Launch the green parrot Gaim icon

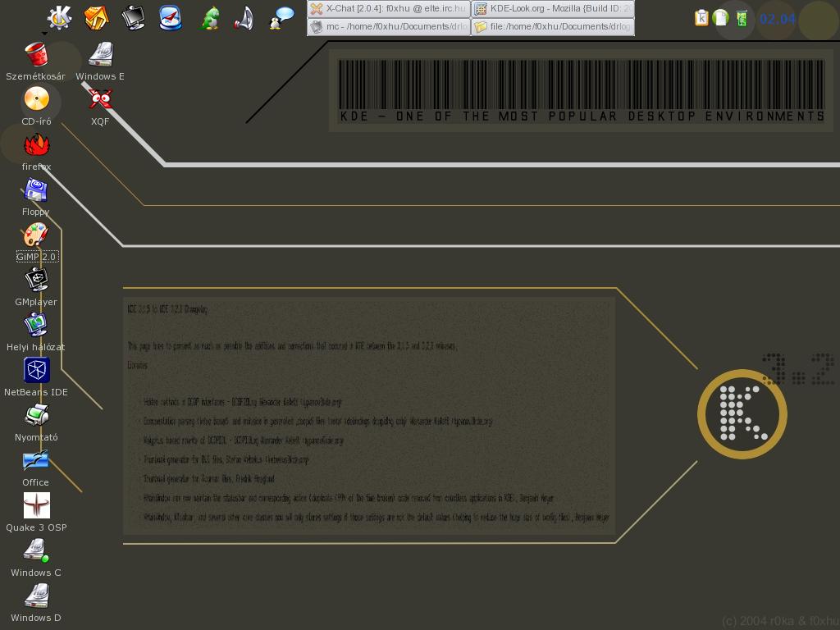click(210, 18)
